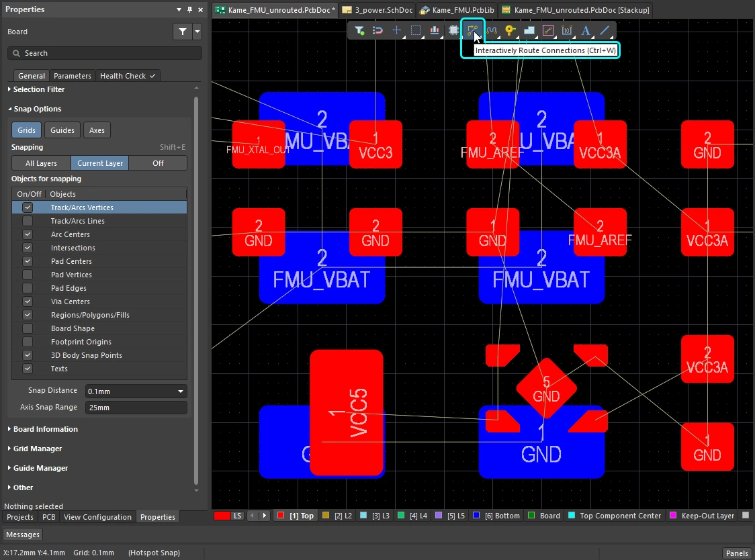755x560 pixels.
Task: Expand the Grid Manager section
Action: 38,449
